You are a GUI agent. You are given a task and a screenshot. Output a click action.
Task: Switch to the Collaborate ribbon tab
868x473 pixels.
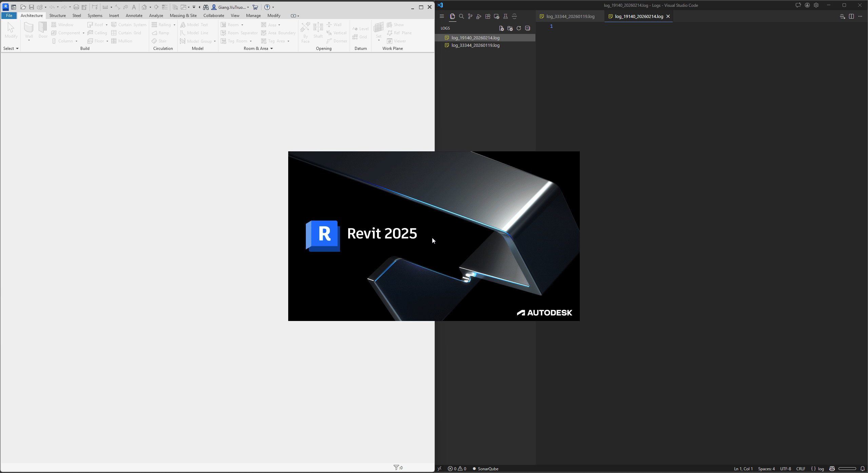[214, 16]
